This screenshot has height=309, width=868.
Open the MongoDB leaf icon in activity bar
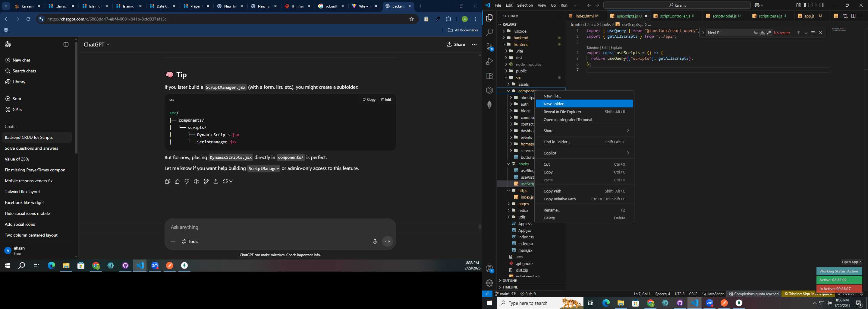[489, 105]
